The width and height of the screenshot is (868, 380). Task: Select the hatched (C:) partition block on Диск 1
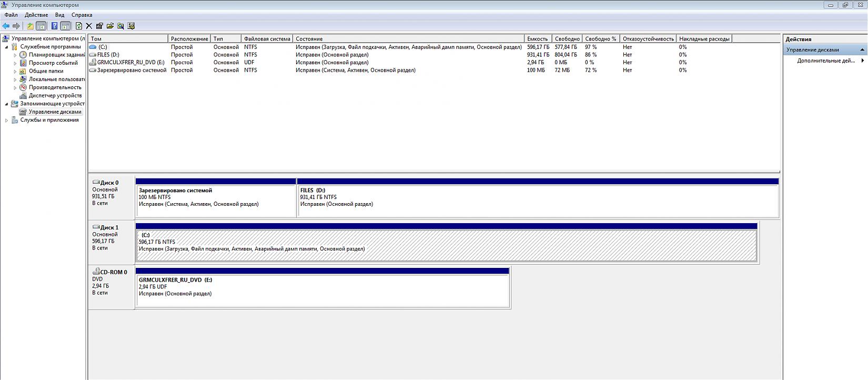click(x=447, y=242)
